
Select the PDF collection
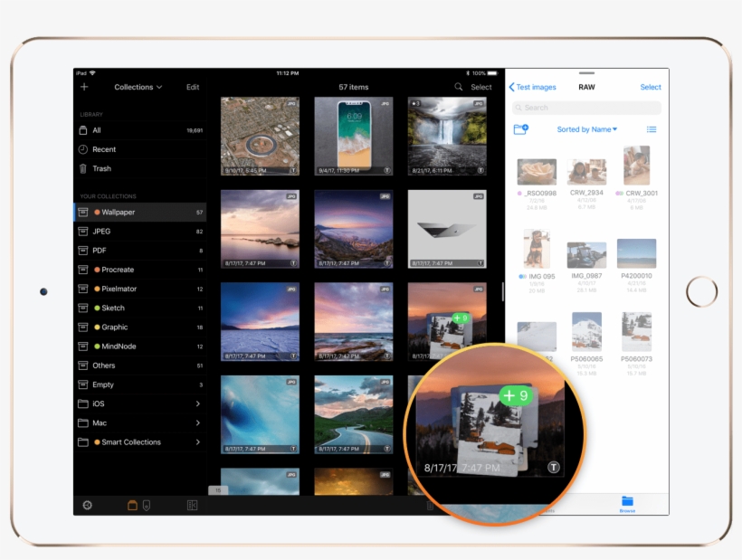140,251
